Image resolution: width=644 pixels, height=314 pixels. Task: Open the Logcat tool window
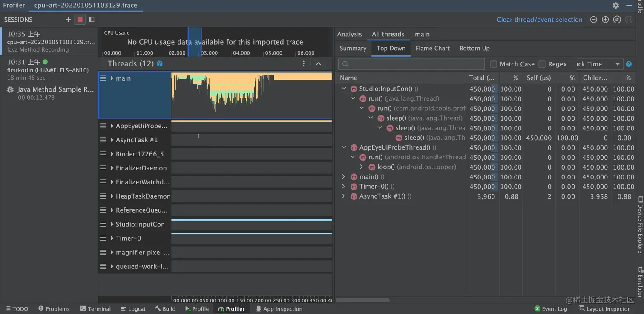pyautogui.click(x=133, y=309)
